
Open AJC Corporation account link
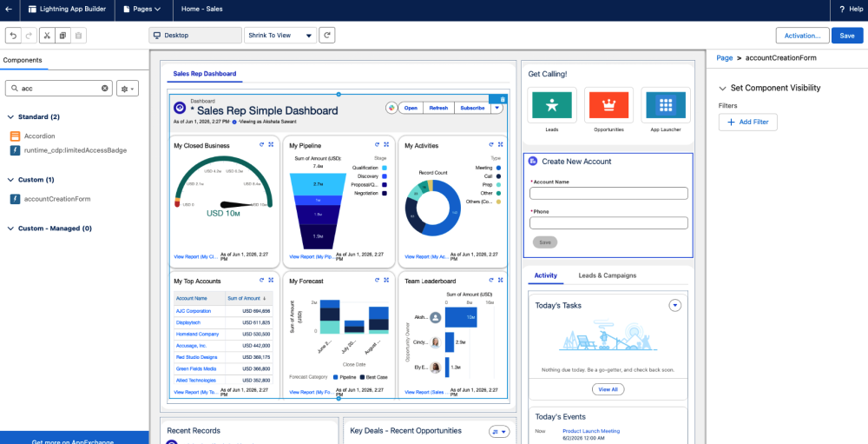click(194, 311)
